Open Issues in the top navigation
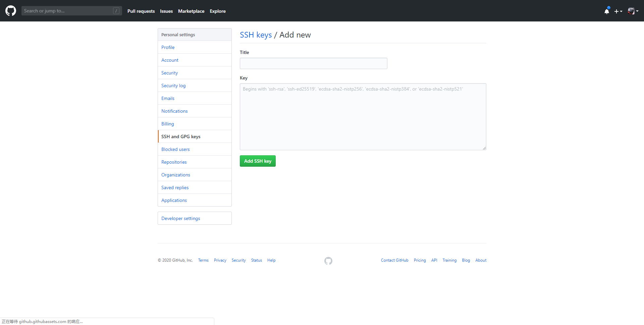Screen dimensions: 644x325 click(x=166, y=11)
